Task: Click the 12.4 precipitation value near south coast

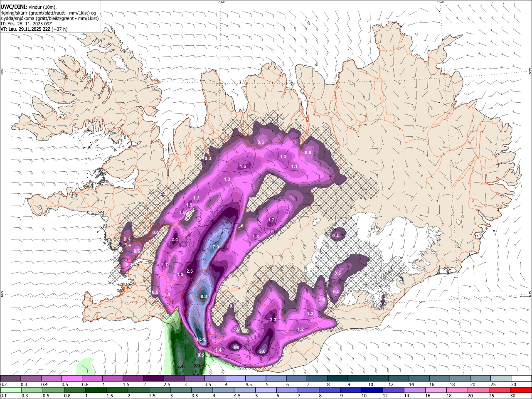Action: click(x=201, y=340)
